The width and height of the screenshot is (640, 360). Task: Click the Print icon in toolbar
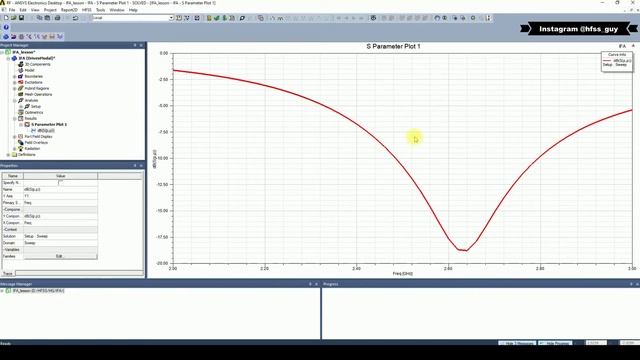[58, 18]
